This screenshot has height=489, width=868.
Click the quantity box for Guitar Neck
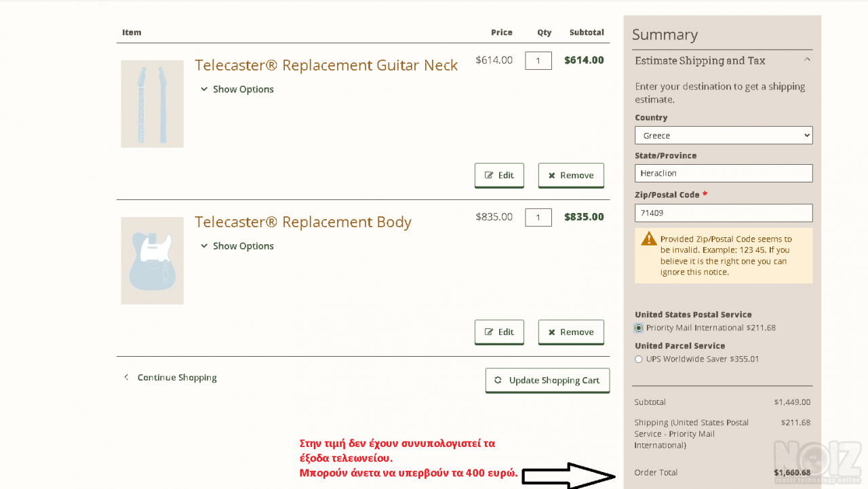[538, 60]
